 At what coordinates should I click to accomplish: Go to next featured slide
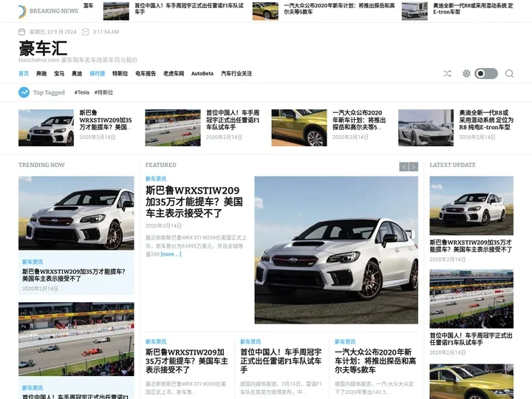click(x=414, y=167)
